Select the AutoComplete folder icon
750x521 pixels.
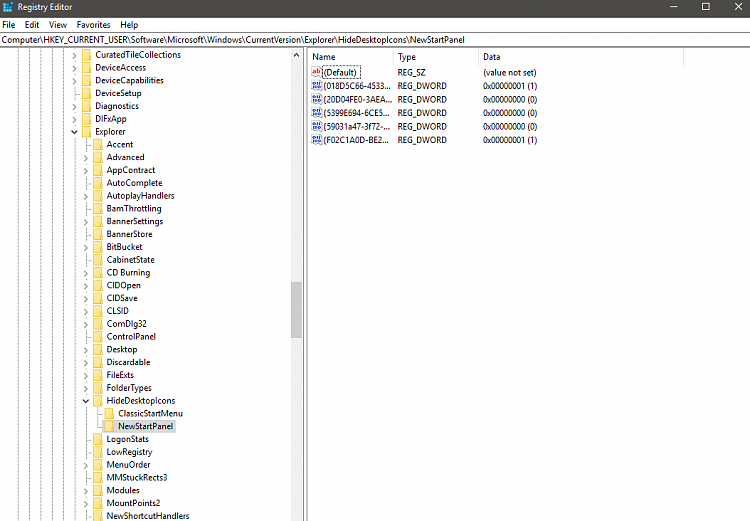click(x=98, y=183)
